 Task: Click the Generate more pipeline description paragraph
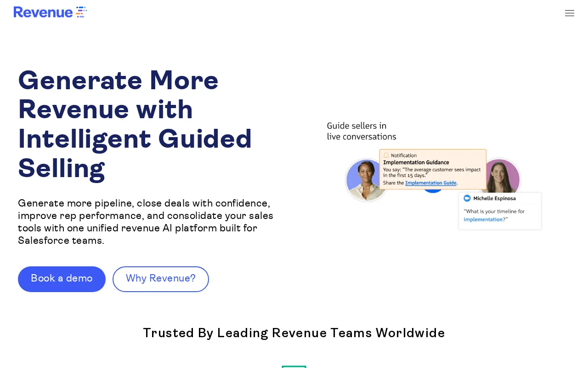(146, 222)
